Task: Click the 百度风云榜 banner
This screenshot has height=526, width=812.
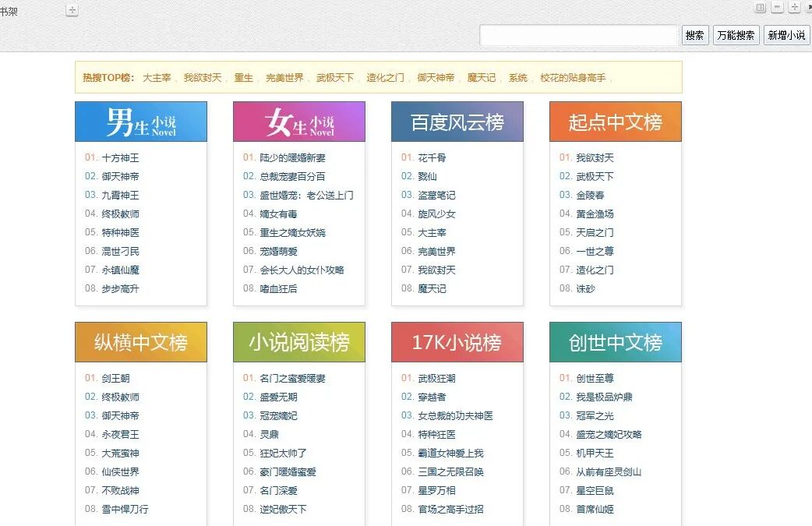Action: pyautogui.click(x=457, y=122)
